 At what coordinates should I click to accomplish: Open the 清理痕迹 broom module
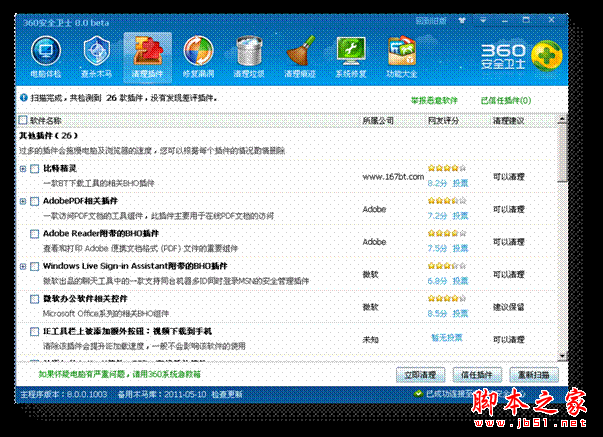(300, 57)
